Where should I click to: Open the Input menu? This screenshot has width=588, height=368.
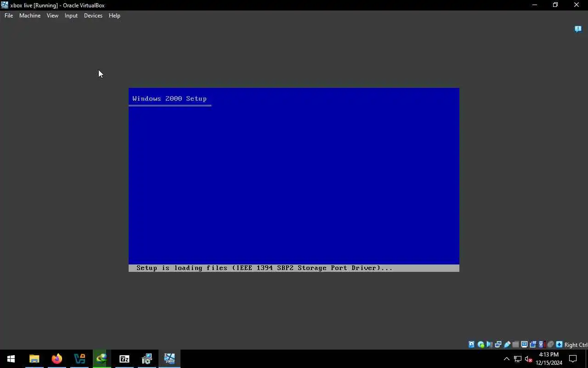(x=71, y=16)
